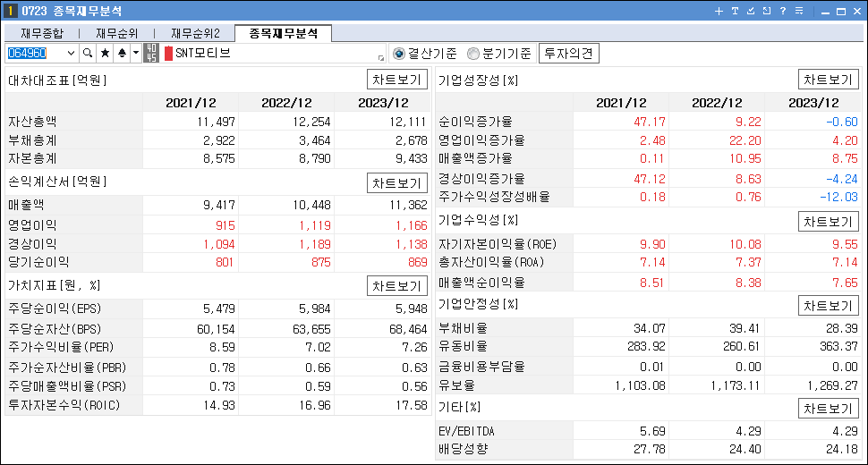Viewport: 868px width, 465px height.
Task: Click 부채비율 2021/12 value 34.07
Action: pos(650,328)
